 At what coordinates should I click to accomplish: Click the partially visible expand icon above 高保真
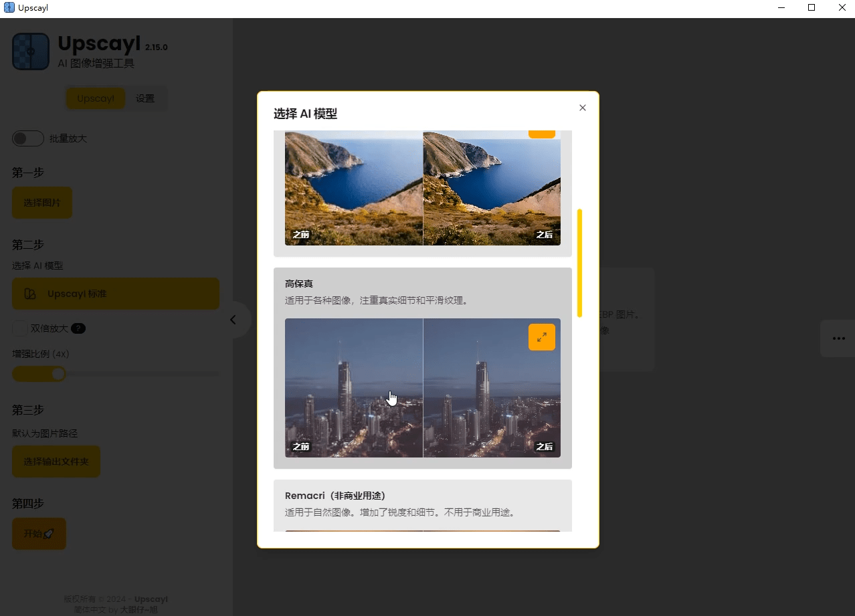point(542,131)
